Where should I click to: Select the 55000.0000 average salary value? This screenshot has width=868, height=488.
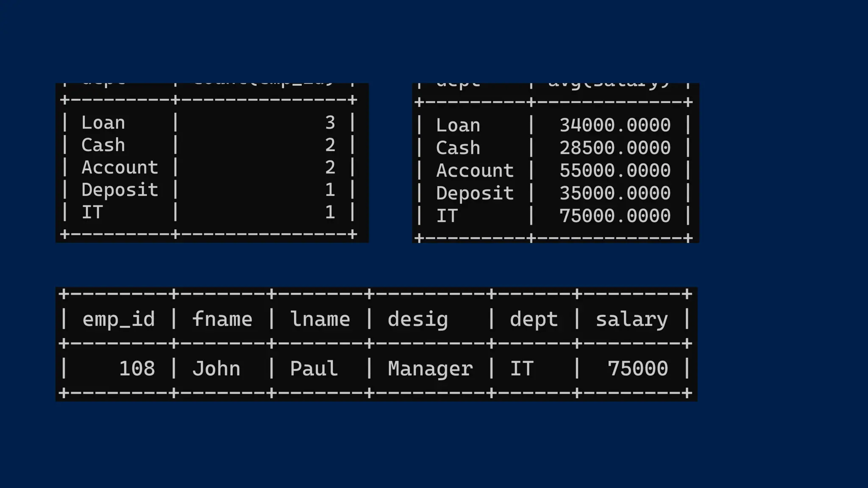click(615, 171)
